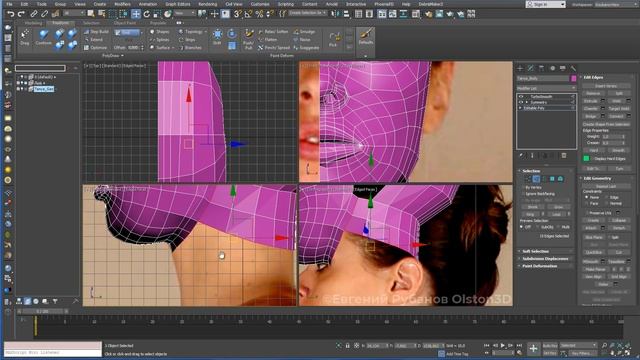Viewport: 640px width, 360px height.
Task: Collapse the Selection rollout
Action: [546, 171]
